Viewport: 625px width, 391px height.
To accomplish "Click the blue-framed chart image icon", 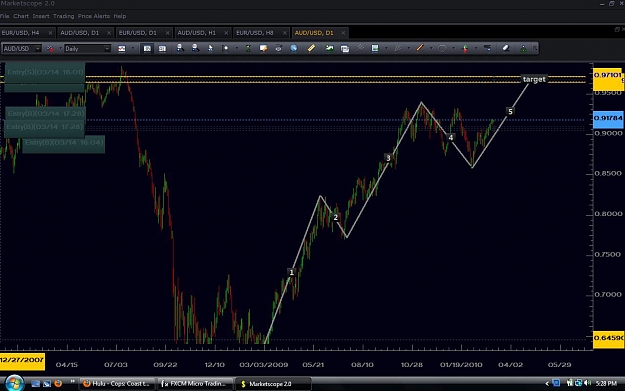I will (375, 48).
